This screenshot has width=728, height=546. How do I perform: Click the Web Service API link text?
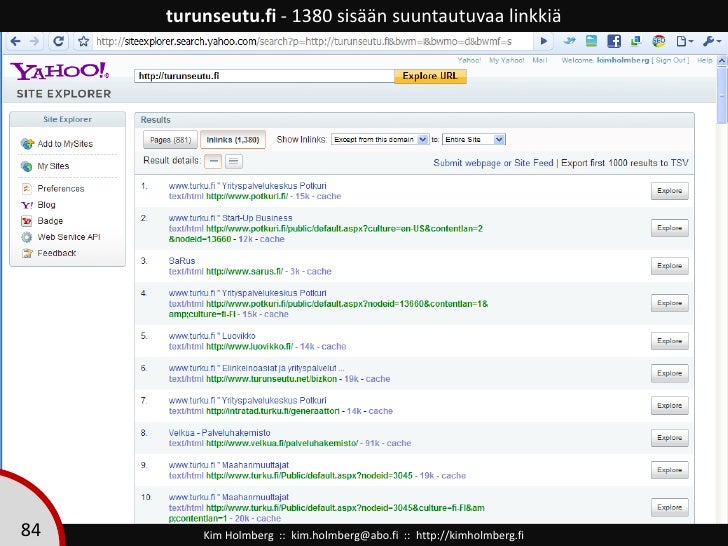69,237
